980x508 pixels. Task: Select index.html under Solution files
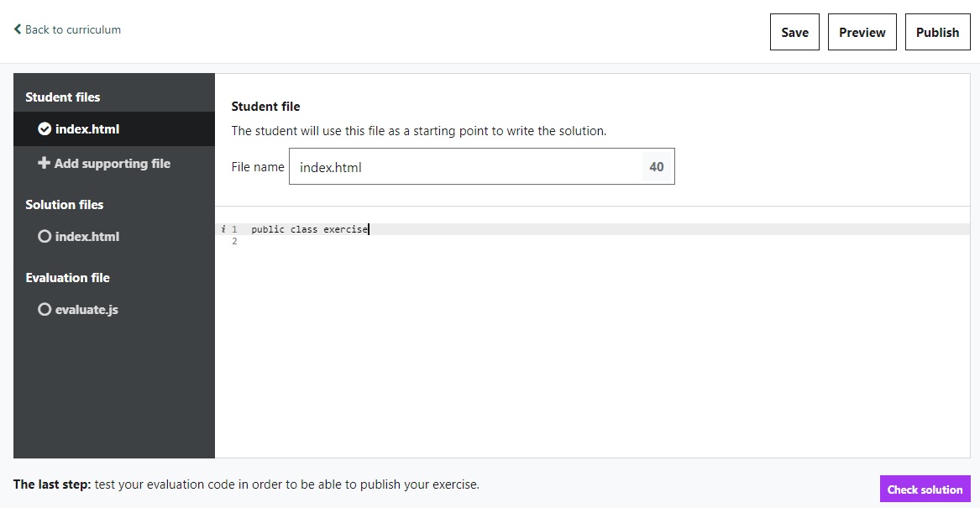(87, 237)
